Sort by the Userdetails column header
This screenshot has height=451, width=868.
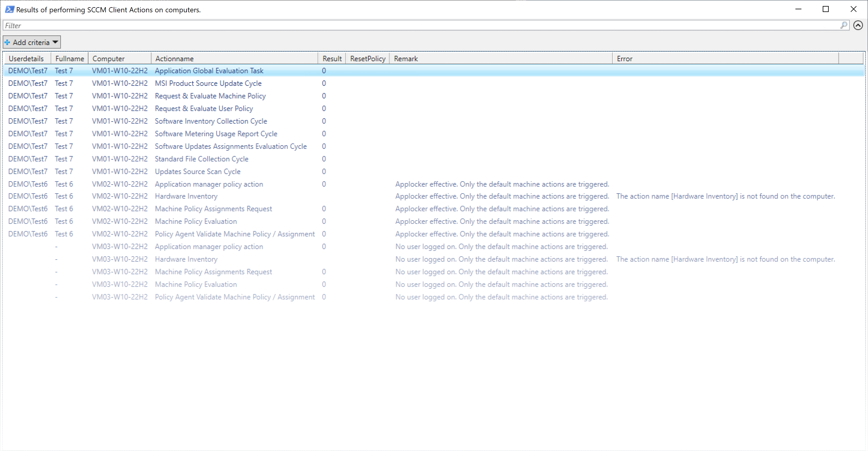(x=26, y=59)
